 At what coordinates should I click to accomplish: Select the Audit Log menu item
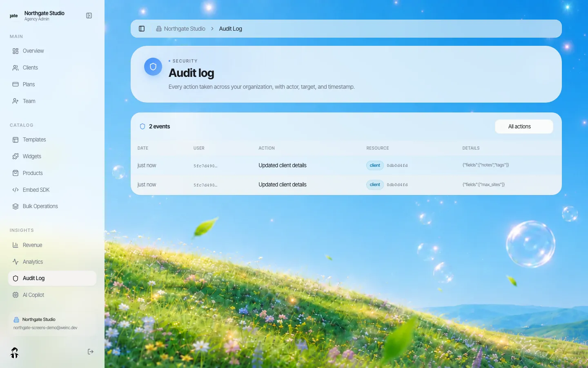[x=52, y=278]
